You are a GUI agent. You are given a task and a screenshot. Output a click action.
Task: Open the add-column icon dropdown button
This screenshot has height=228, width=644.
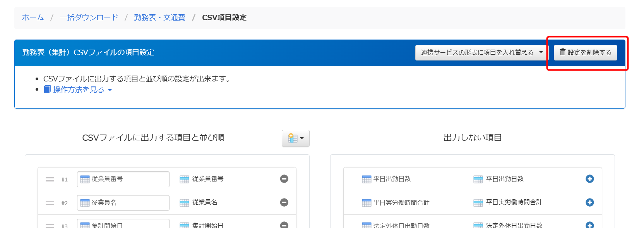296,138
